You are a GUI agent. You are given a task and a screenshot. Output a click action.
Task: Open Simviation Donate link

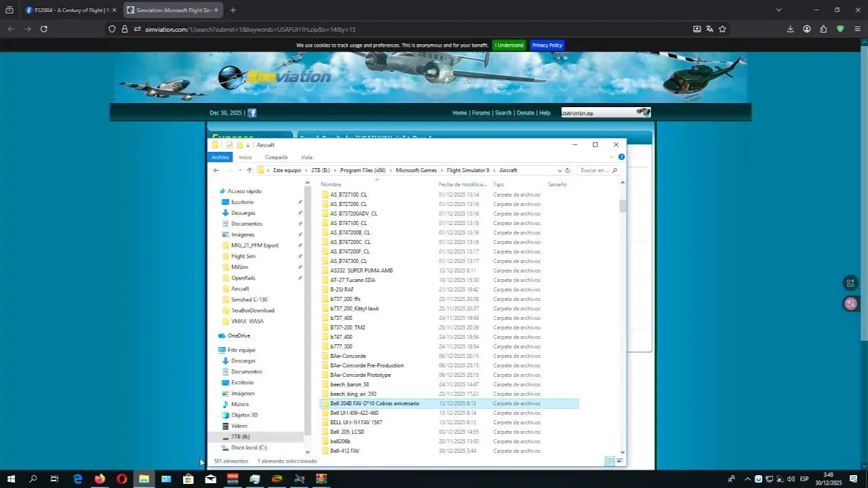pyautogui.click(x=526, y=113)
